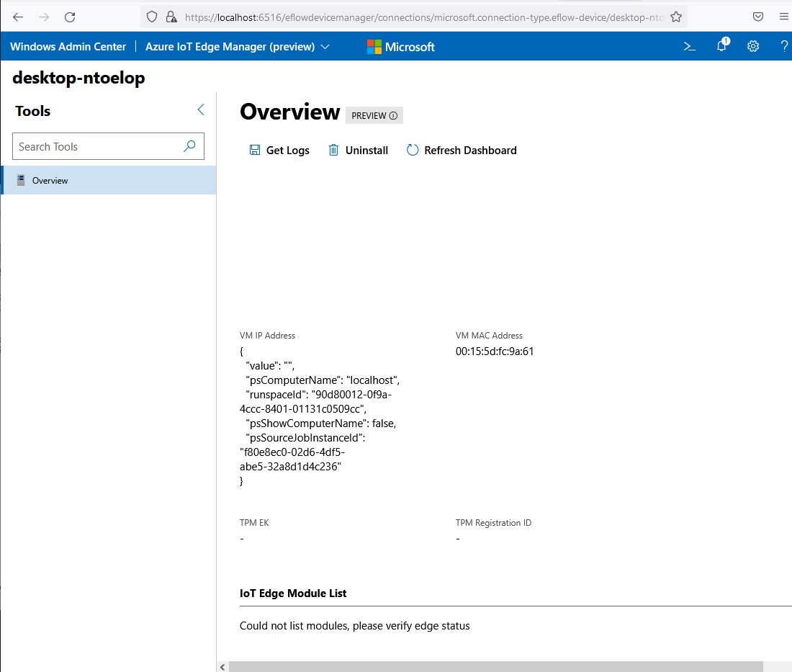Collapse the Tools sidebar panel

tap(201, 109)
